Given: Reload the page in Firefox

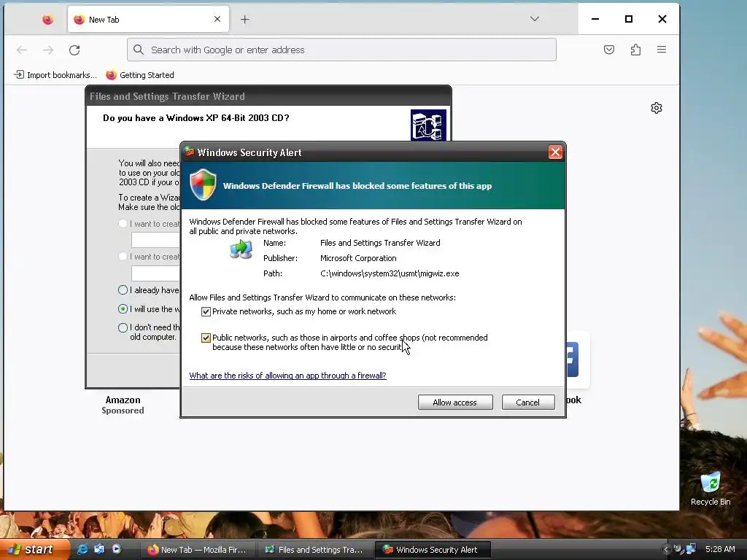Looking at the screenshot, I should 74,50.
